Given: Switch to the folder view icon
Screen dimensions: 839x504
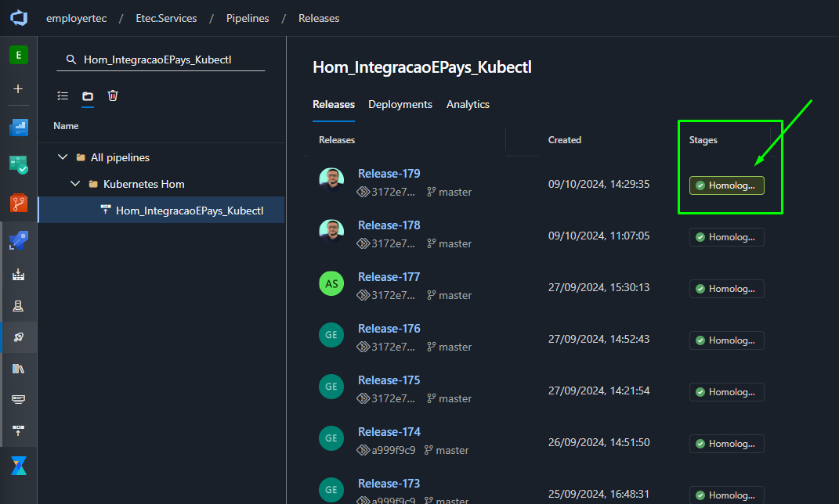Looking at the screenshot, I should [88, 96].
